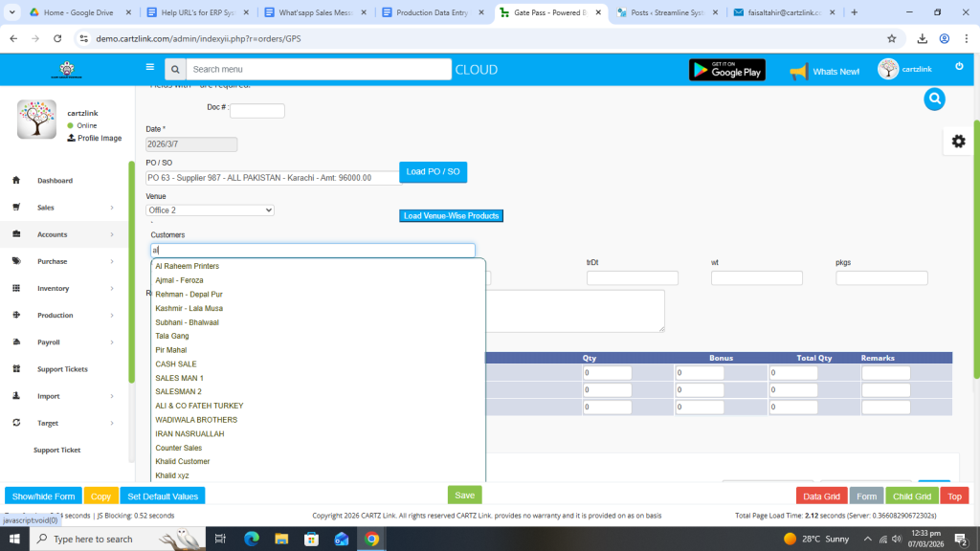Click the Whats New megaphone icon
Image resolution: width=980 pixels, height=551 pixels.
[x=798, y=71]
